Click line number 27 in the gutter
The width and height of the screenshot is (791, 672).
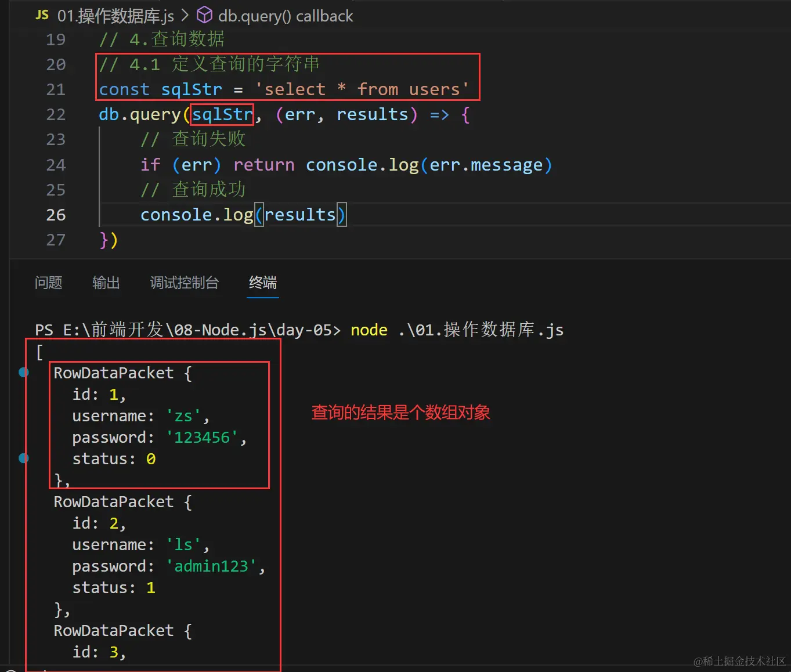(56, 240)
